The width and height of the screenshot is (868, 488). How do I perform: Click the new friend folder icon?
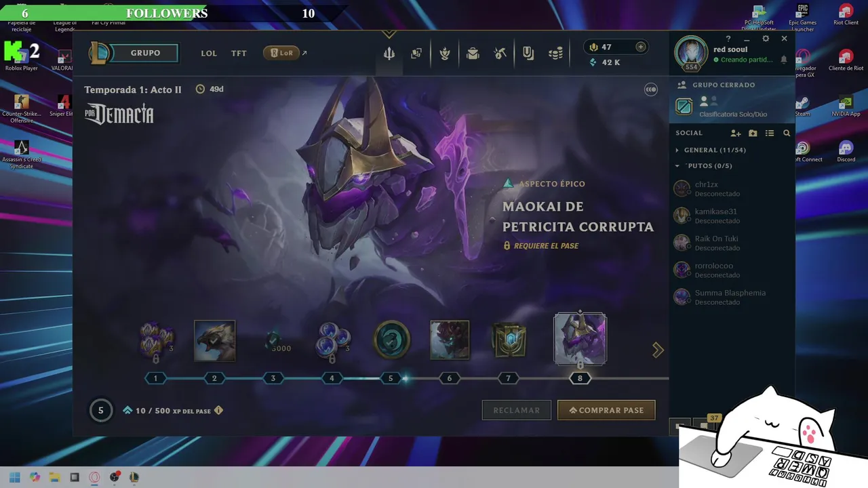point(753,133)
